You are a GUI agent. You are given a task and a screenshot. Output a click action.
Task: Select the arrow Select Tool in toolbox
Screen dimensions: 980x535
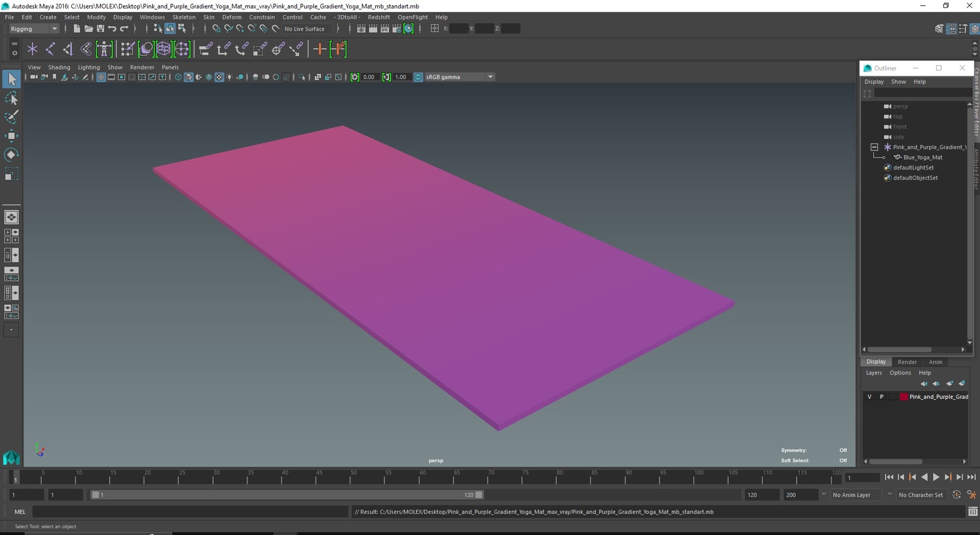tap(11, 79)
